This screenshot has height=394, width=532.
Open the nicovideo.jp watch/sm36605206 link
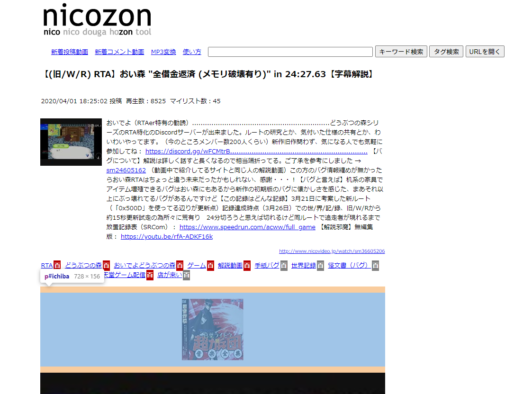coord(332,251)
